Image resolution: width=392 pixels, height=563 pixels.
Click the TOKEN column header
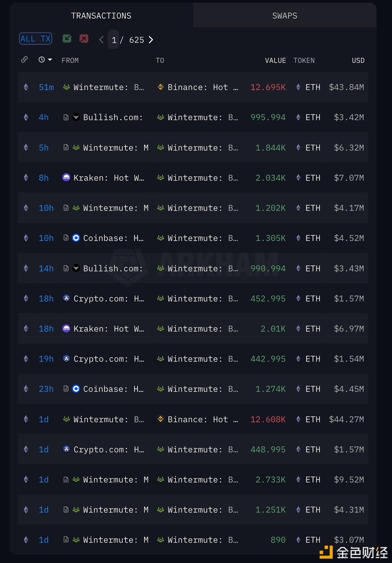(x=304, y=60)
